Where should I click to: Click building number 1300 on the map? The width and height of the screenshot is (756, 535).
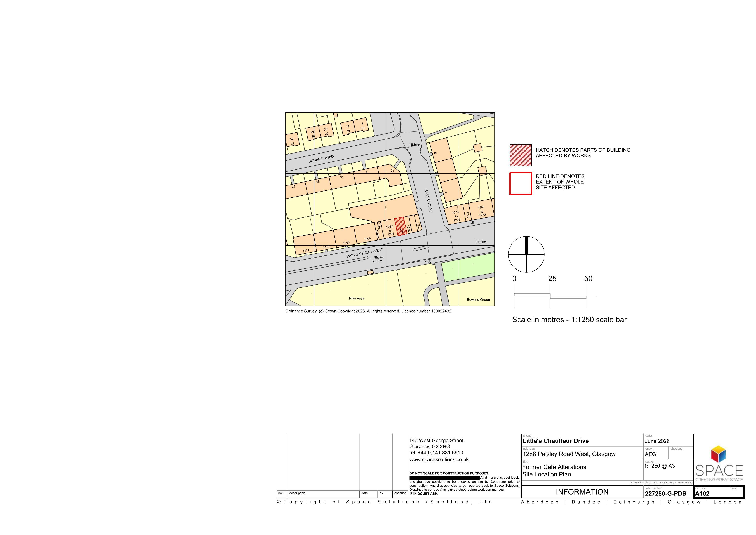point(367,239)
